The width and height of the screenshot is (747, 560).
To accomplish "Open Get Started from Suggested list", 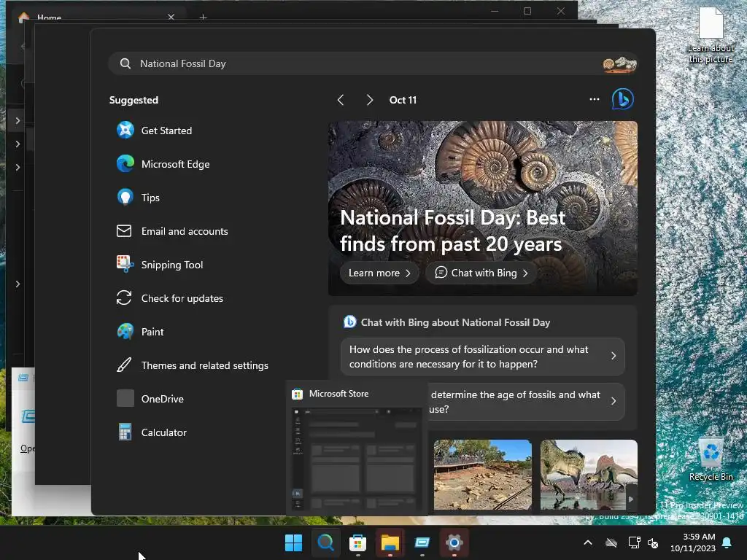I will [166, 131].
